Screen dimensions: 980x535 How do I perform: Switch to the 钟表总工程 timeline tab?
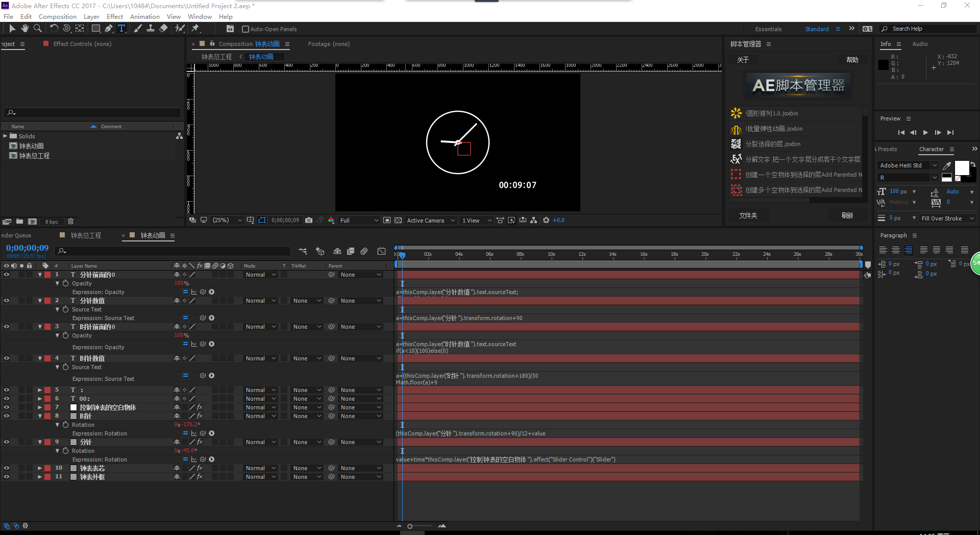[86, 235]
